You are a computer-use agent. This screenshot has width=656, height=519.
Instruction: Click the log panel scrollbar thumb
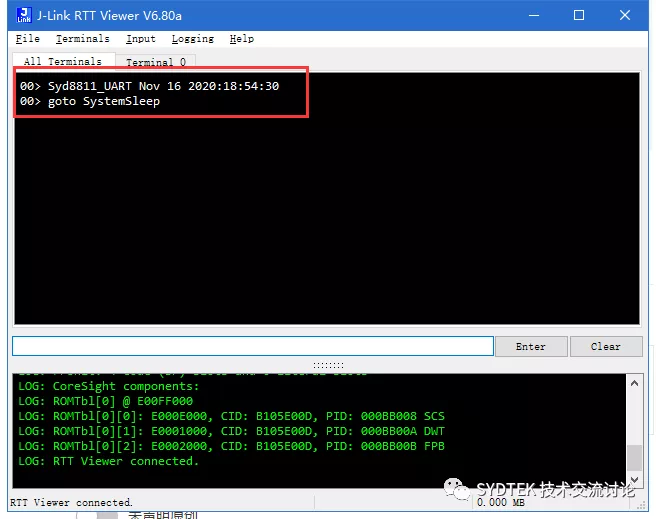coord(635,458)
